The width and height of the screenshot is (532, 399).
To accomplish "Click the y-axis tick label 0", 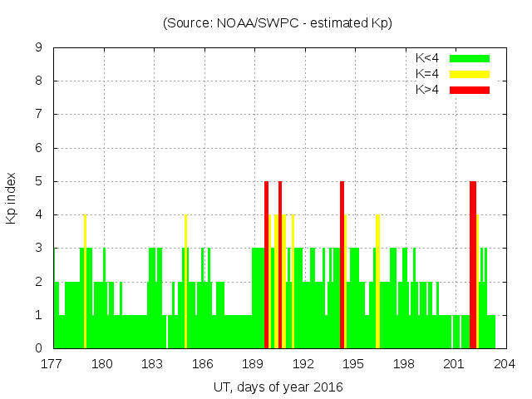I will [x=39, y=348].
